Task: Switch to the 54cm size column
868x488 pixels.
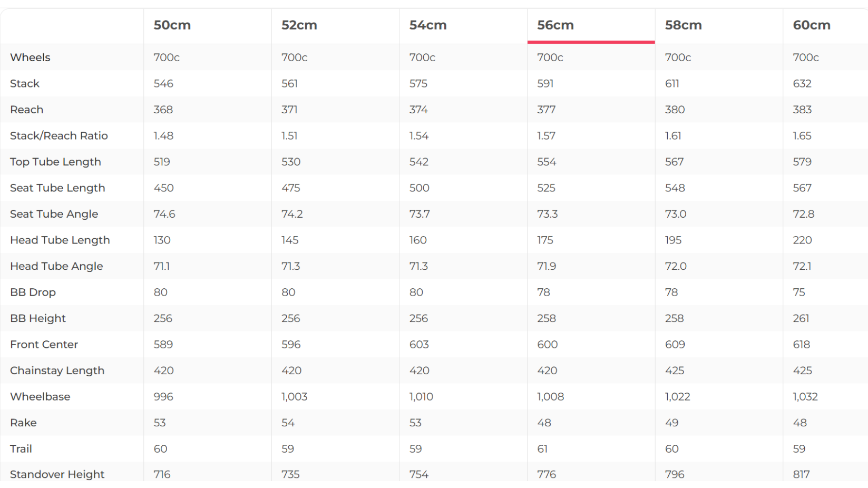Action: (x=428, y=25)
